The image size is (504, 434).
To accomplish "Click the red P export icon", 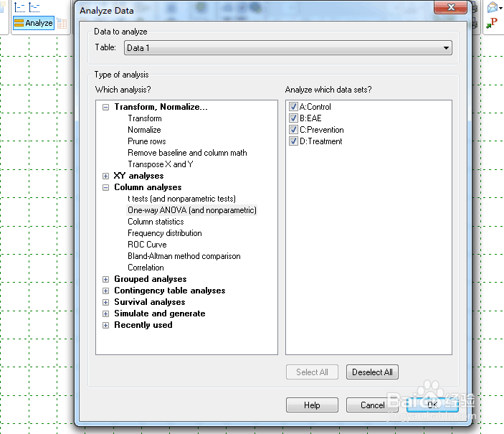I will click(x=492, y=23).
